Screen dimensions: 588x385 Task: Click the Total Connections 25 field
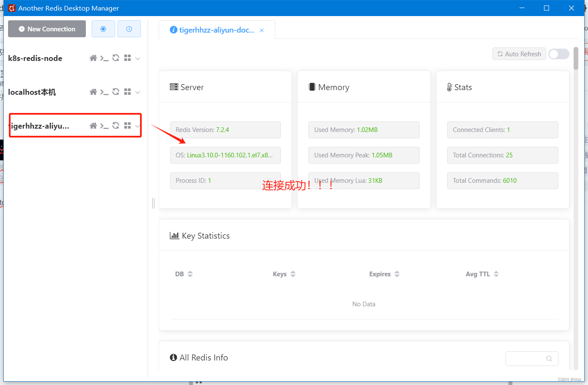503,155
